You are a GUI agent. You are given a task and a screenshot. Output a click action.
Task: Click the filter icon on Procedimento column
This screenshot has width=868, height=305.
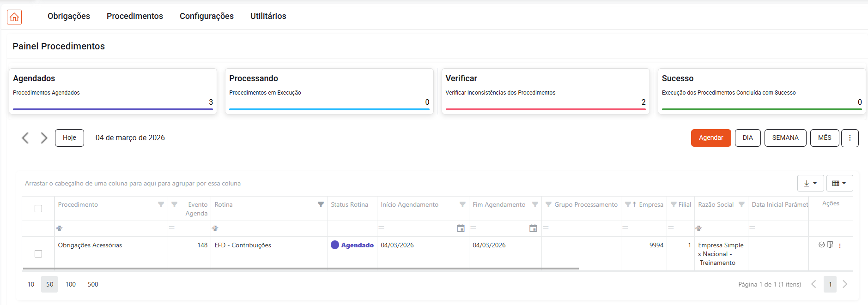tap(161, 204)
